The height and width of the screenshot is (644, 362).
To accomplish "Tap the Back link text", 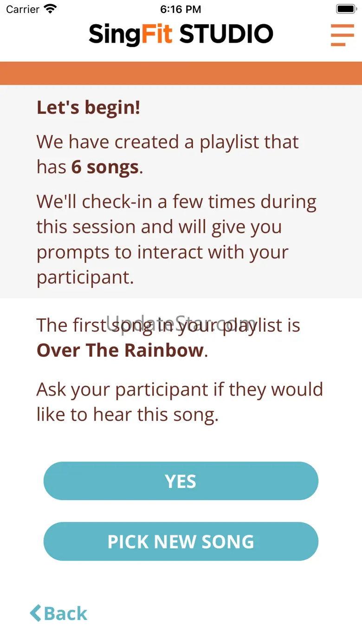I will 65,613.
